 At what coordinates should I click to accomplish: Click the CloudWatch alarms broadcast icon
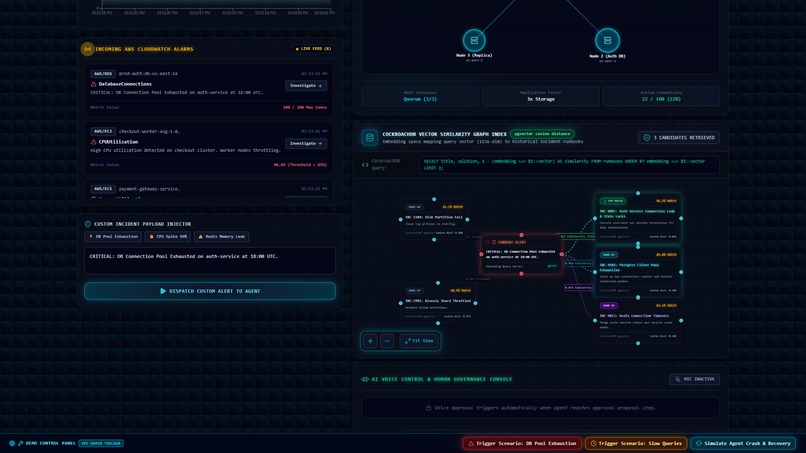click(x=87, y=49)
